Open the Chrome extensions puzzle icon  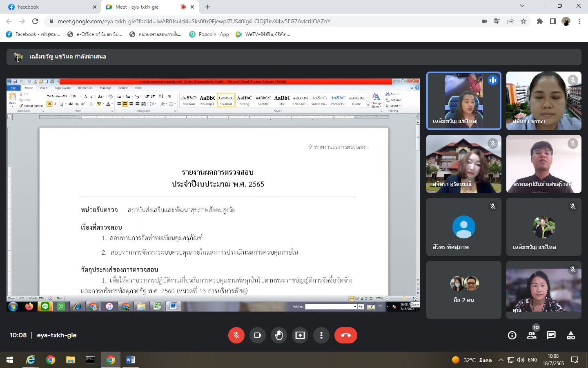point(540,21)
